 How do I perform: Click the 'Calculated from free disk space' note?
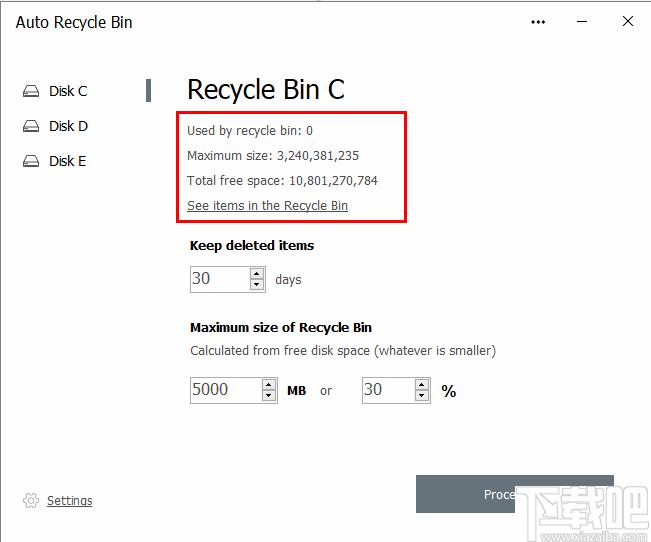point(343,351)
